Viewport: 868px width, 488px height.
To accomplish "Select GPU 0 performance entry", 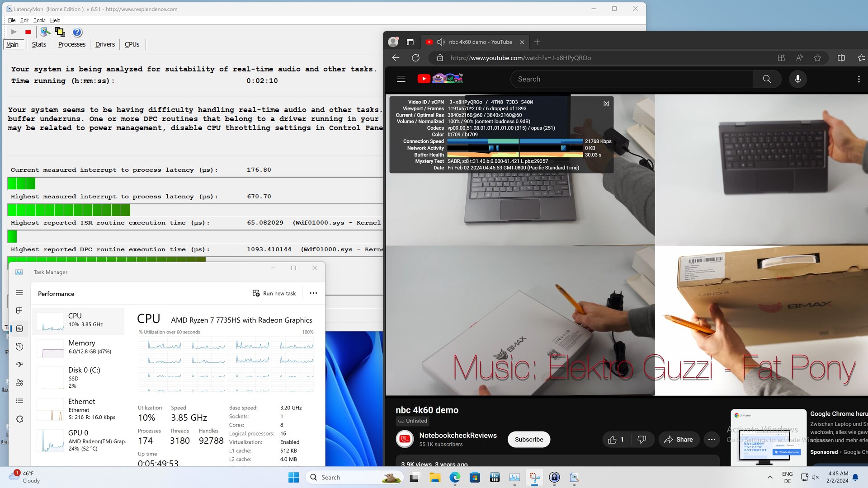I will pyautogui.click(x=79, y=440).
